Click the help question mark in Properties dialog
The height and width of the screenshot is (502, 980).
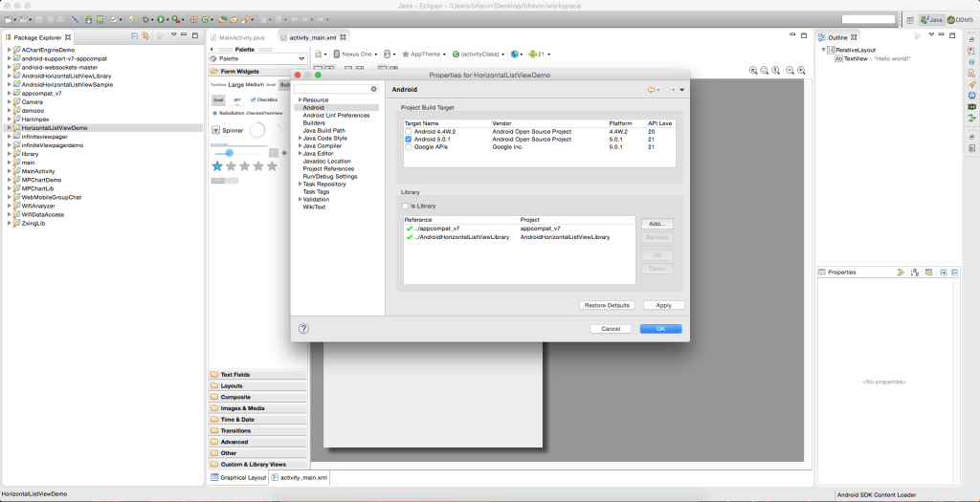click(303, 328)
